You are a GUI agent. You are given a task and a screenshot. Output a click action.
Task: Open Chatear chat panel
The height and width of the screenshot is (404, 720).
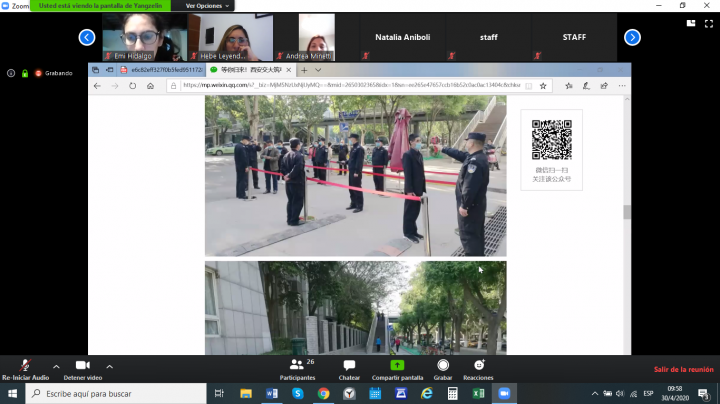click(349, 370)
